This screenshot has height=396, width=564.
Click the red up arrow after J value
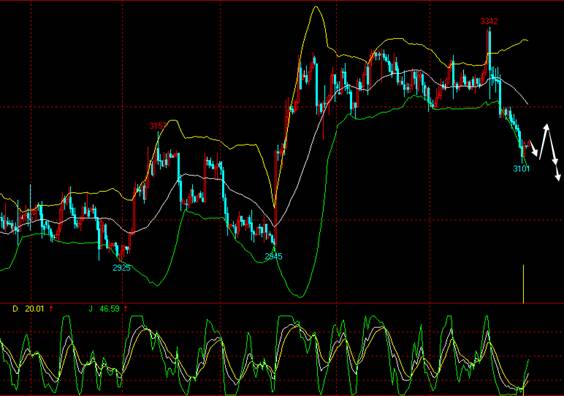[x=126, y=309]
